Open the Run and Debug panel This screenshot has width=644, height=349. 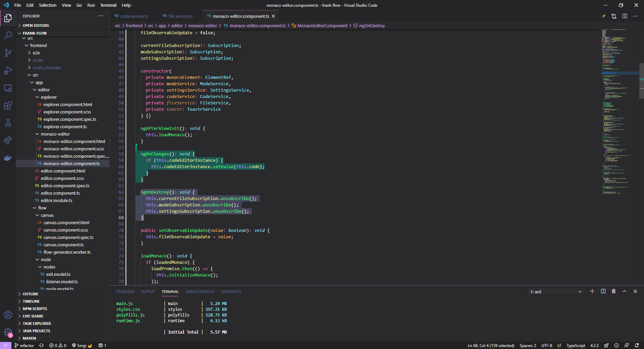coord(8,70)
